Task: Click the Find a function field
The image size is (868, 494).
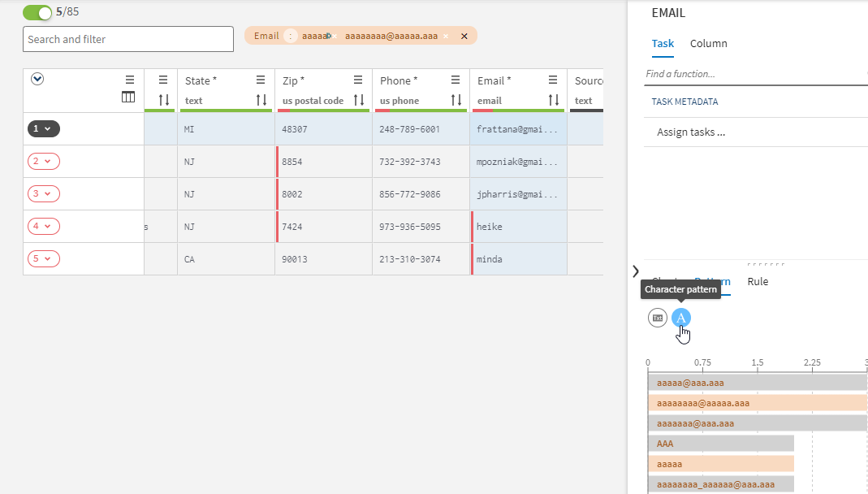Action: click(x=756, y=74)
